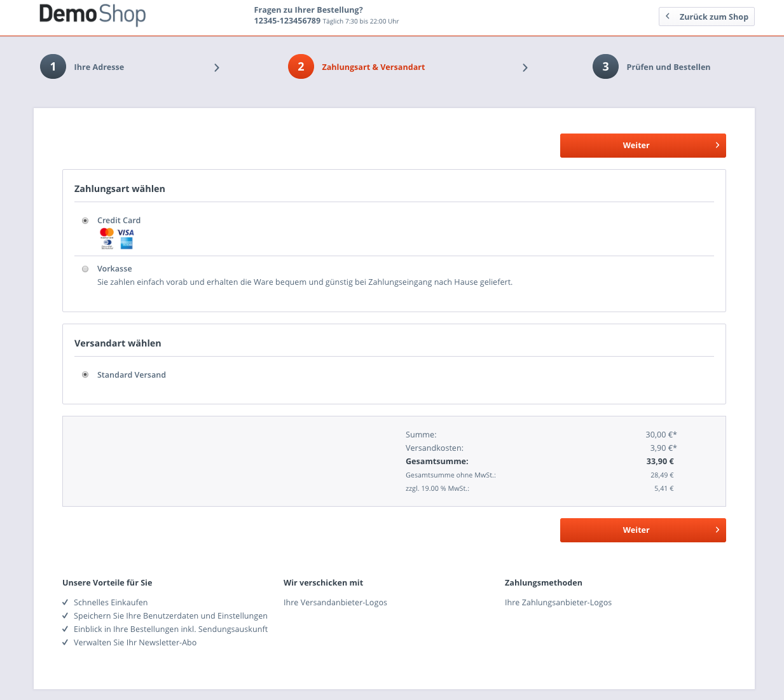Click the step 3 number circle
The image size is (784, 700).
[605, 67]
